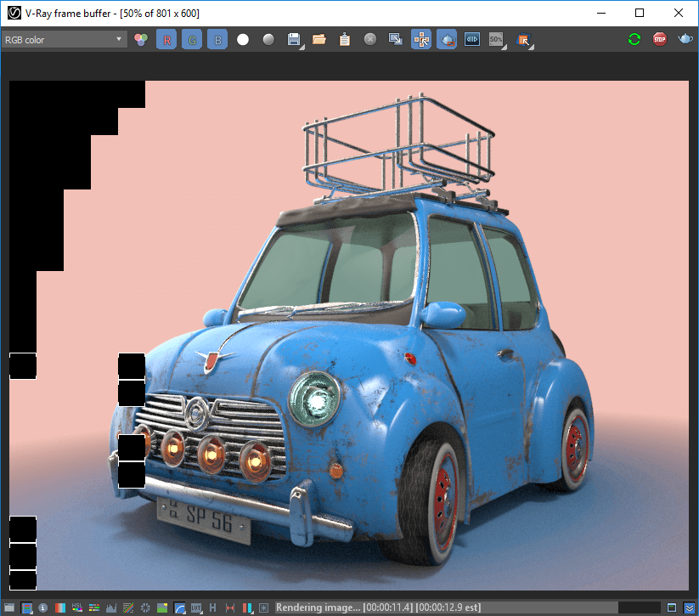Viewport: 699px width, 616px height.
Task: Clear the image with gray X icon
Action: coord(370,40)
